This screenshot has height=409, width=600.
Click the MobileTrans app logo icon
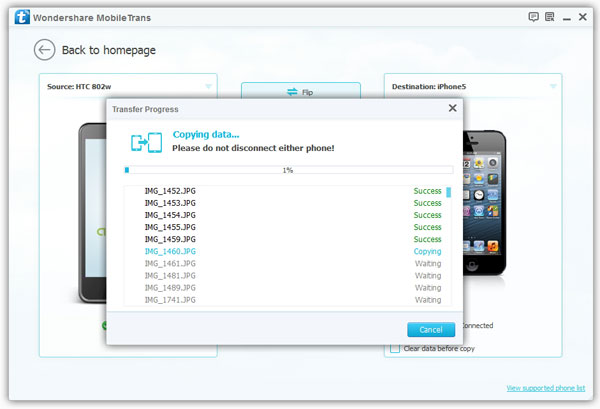(22, 17)
